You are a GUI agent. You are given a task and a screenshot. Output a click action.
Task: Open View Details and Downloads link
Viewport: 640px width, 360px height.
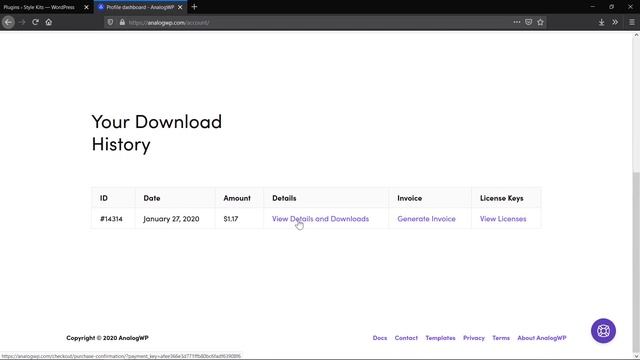[x=320, y=219]
